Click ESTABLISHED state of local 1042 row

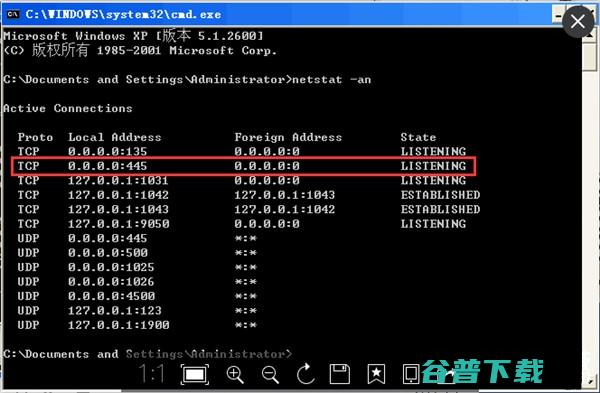coord(440,195)
